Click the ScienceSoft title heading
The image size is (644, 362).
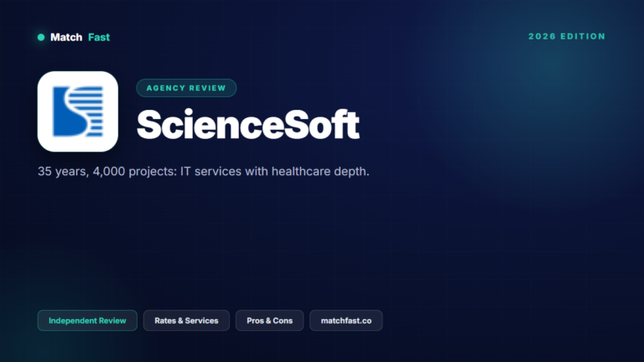[248, 125]
